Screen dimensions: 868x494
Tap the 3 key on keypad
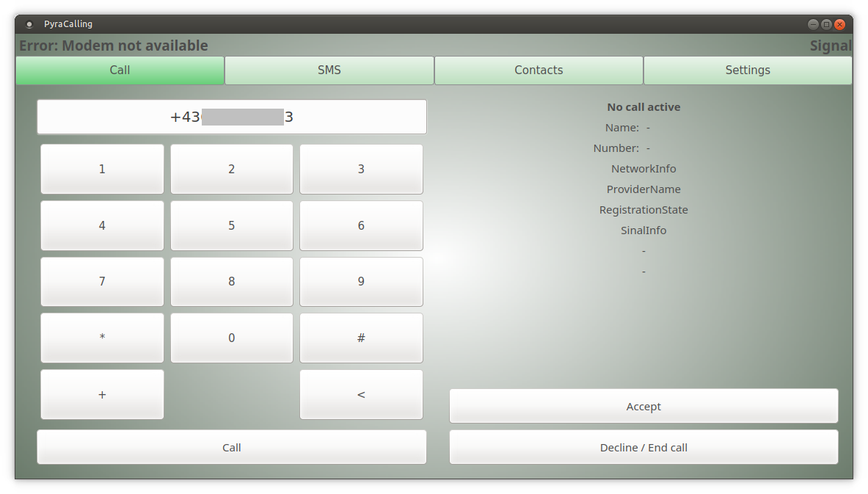point(361,170)
